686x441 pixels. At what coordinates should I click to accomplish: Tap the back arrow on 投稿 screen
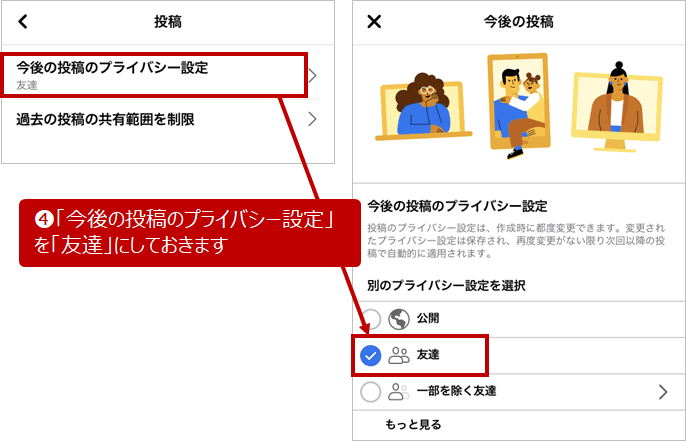coord(23,21)
